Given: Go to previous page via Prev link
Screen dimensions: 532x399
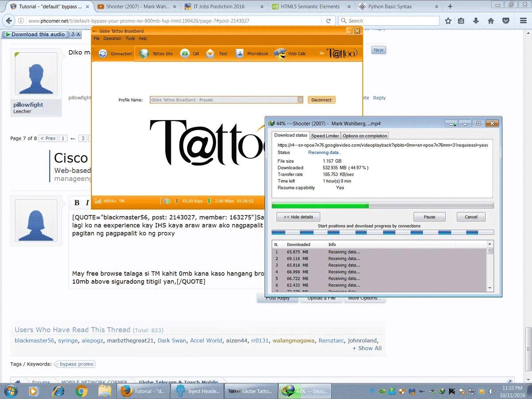Looking at the screenshot, I should [48, 138].
